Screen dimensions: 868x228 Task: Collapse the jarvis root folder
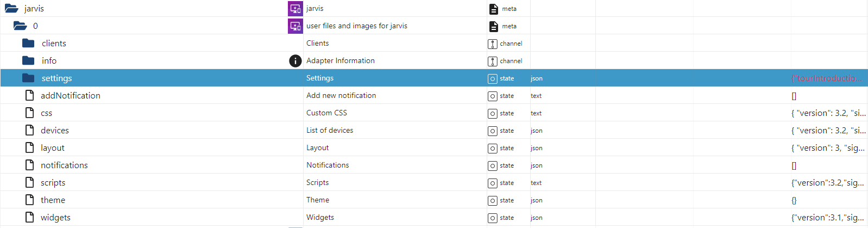[11, 9]
